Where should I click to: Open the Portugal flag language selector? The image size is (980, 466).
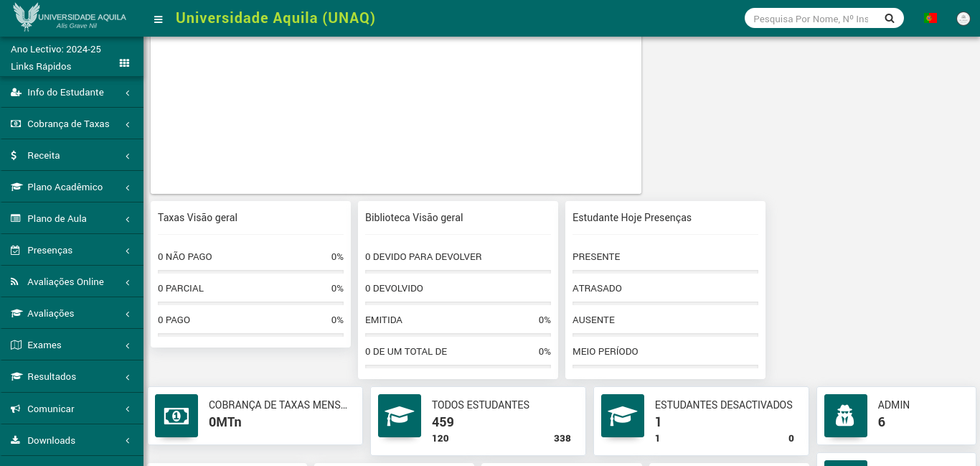[930, 18]
